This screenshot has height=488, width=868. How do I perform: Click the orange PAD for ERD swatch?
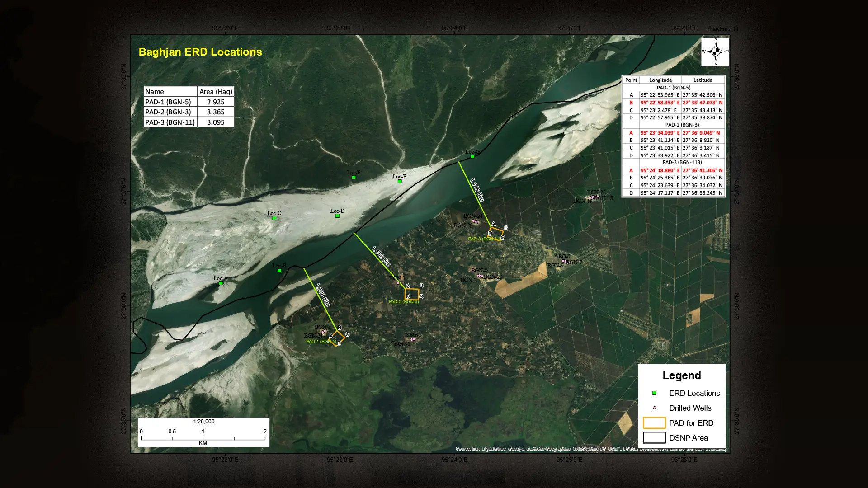click(x=654, y=423)
